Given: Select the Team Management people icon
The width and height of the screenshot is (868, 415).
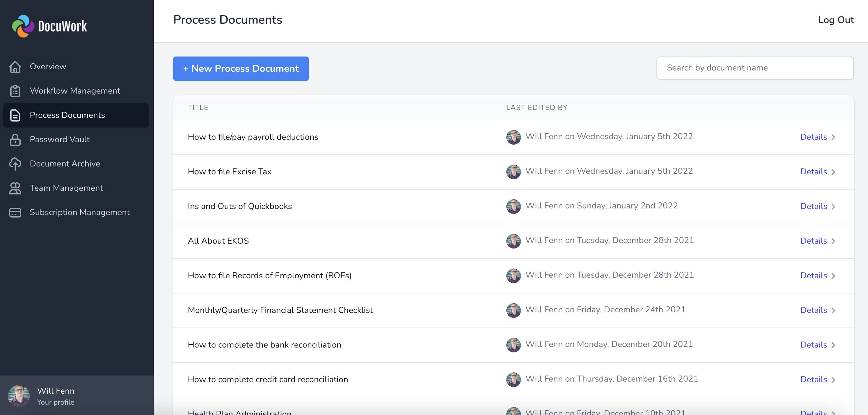Looking at the screenshot, I should (15, 188).
